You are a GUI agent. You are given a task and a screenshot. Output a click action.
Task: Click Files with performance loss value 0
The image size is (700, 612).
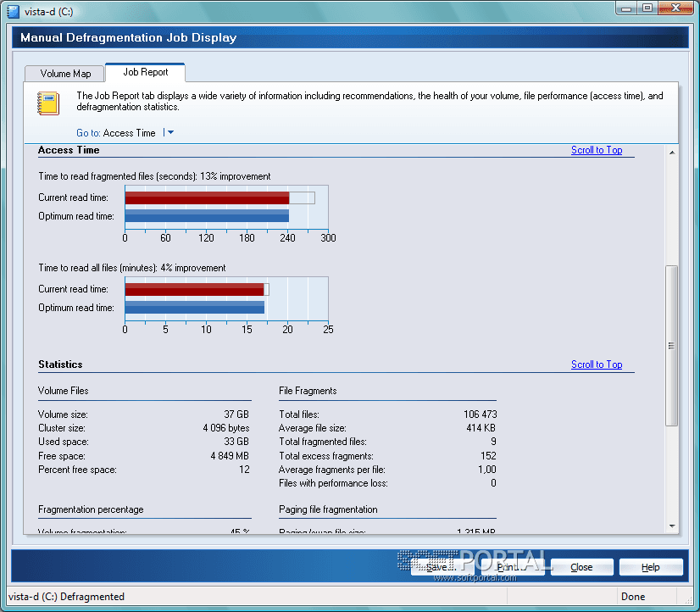tap(493, 483)
